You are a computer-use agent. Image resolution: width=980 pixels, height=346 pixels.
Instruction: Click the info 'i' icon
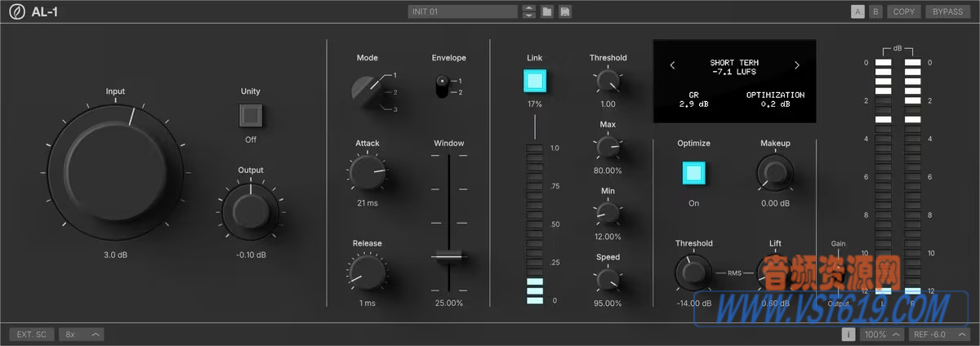(x=849, y=335)
